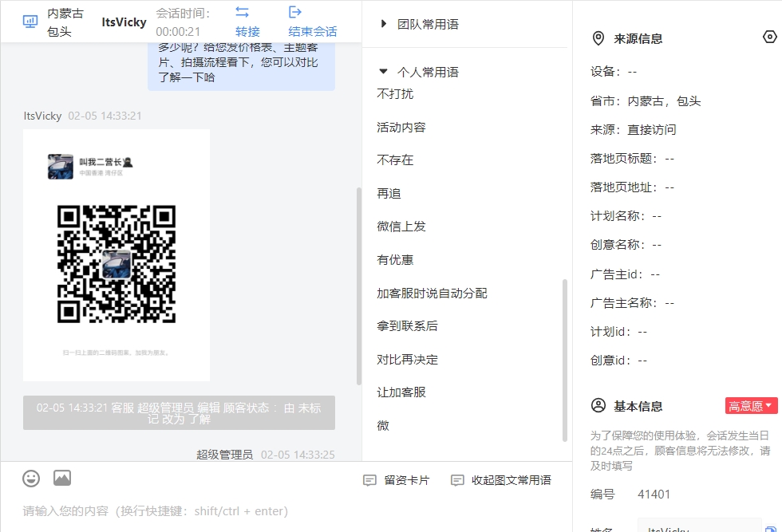Screen dimensions: 782x532
Task: Click the 来源: 直接访问 row
Action: 633,130
